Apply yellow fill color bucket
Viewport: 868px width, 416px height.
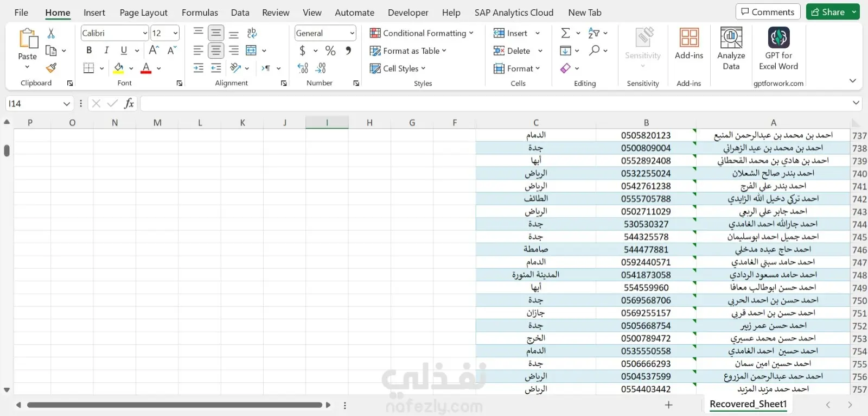click(x=118, y=68)
